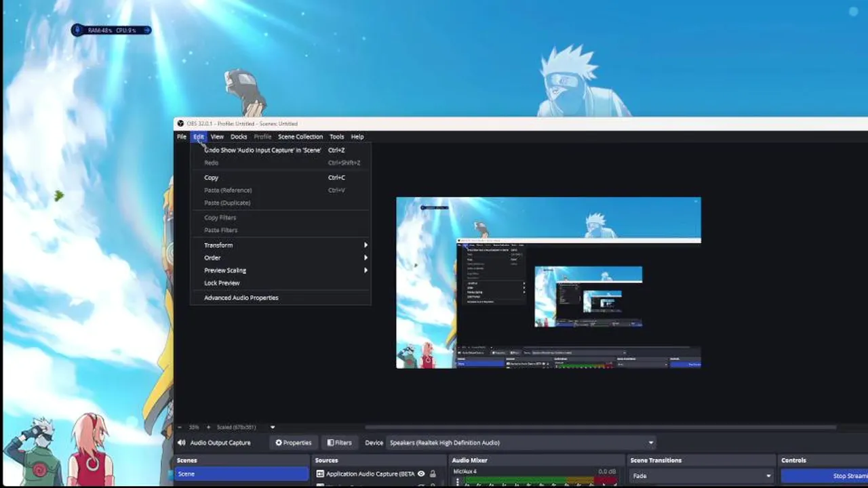Open Advanced Audio Properties

(x=280, y=298)
